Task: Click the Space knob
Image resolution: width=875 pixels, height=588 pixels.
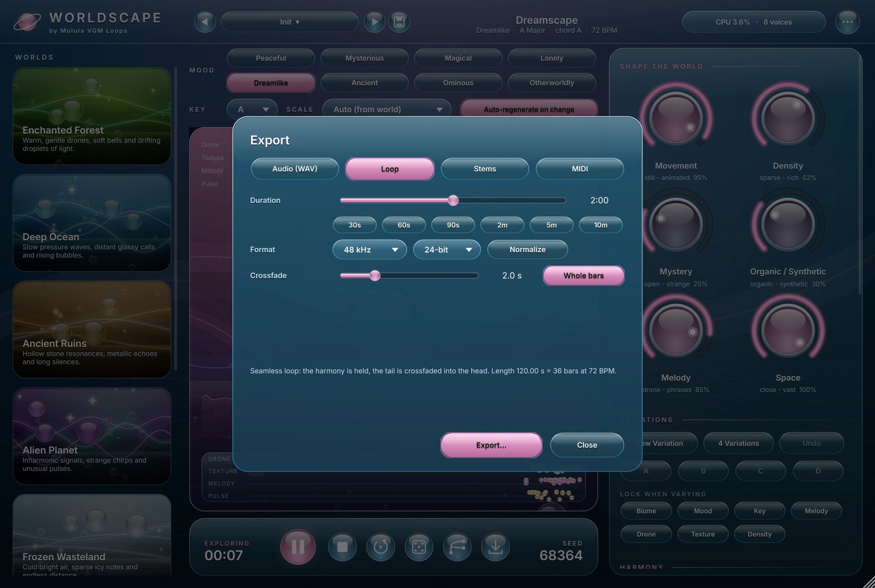Action: point(788,330)
